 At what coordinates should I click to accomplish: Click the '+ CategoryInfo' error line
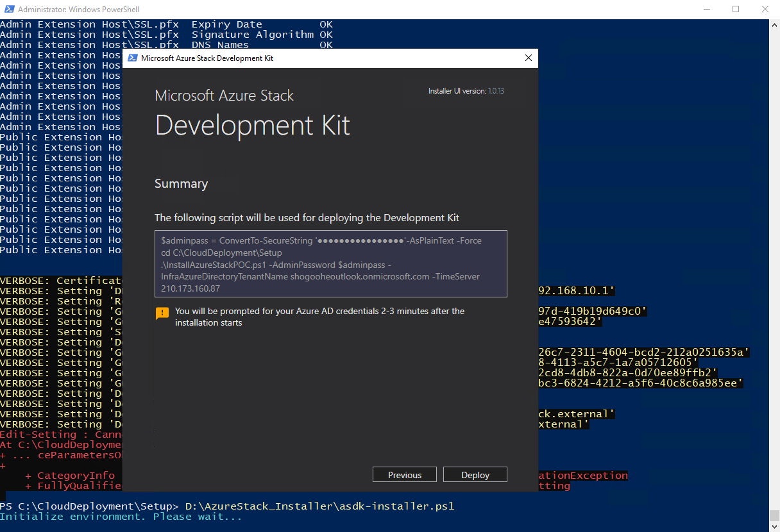pyautogui.click(x=70, y=476)
